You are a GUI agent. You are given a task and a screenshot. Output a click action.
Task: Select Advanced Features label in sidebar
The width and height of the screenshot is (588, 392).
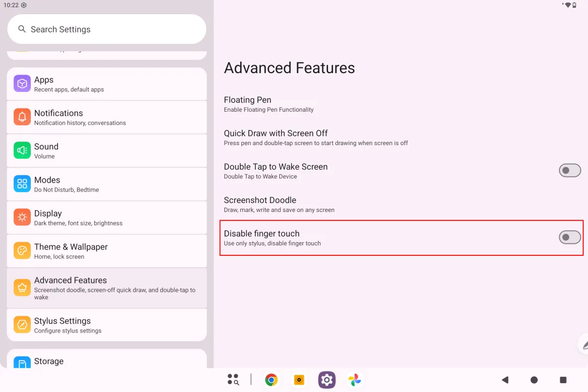click(70, 280)
